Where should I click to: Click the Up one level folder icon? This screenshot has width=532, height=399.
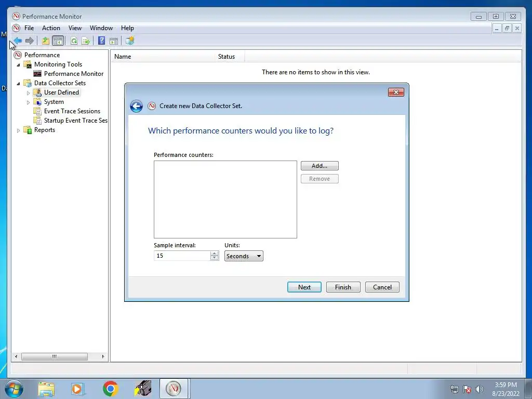click(x=46, y=41)
